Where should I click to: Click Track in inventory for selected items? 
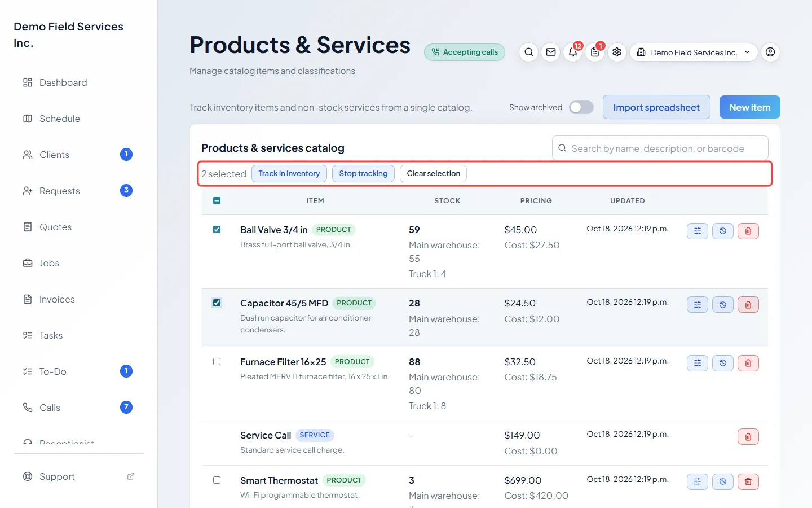(289, 174)
